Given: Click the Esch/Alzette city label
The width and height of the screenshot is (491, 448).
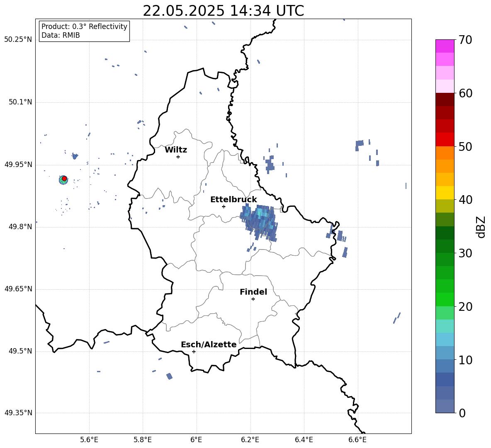Looking at the screenshot, I should (x=209, y=344).
